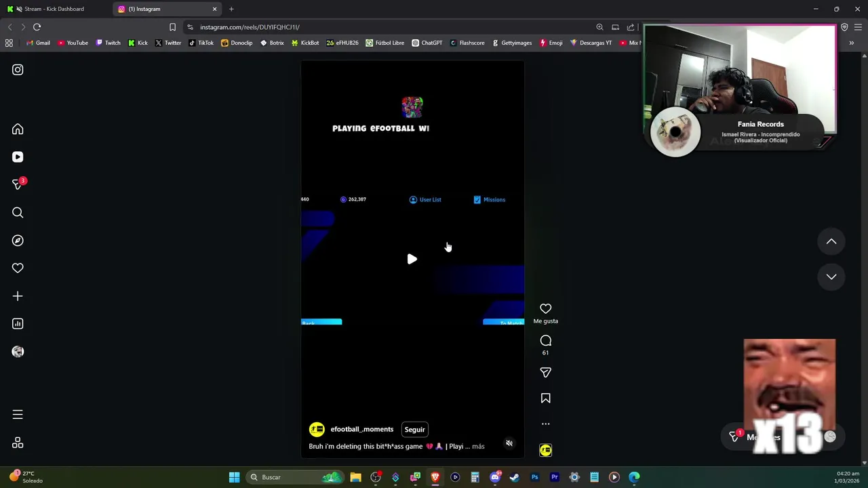
Task: Go to the next reel arrow
Action: (x=831, y=277)
